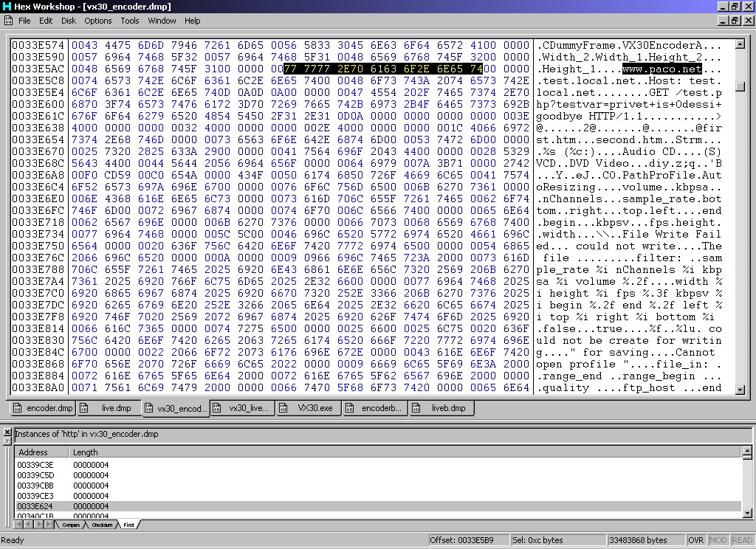Click the file icon on the live.dmp tab
Image resolution: width=756 pixels, height=549 pixels.
pyautogui.click(x=84, y=408)
